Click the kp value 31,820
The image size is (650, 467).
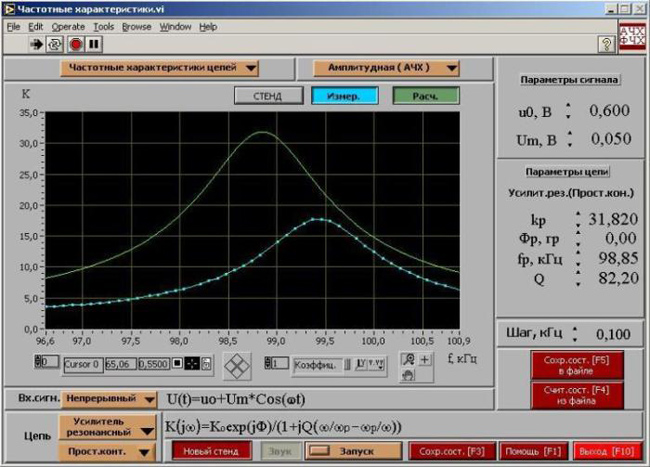[613, 219]
